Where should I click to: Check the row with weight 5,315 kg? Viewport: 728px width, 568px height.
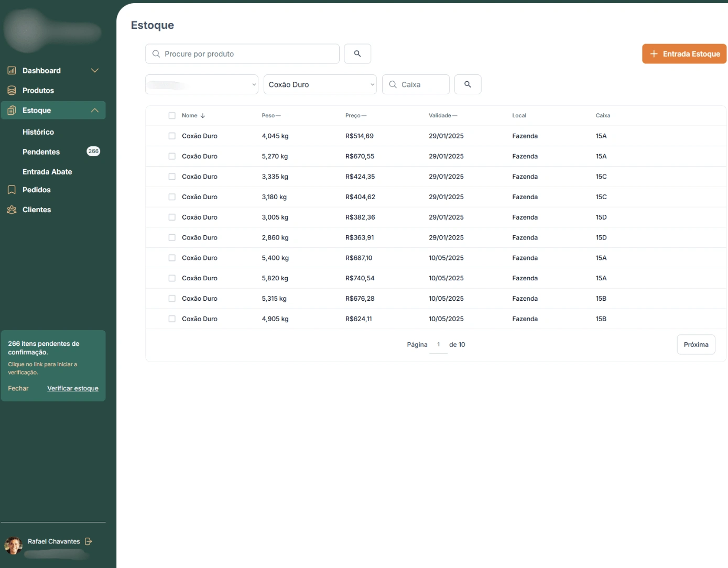click(172, 298)
